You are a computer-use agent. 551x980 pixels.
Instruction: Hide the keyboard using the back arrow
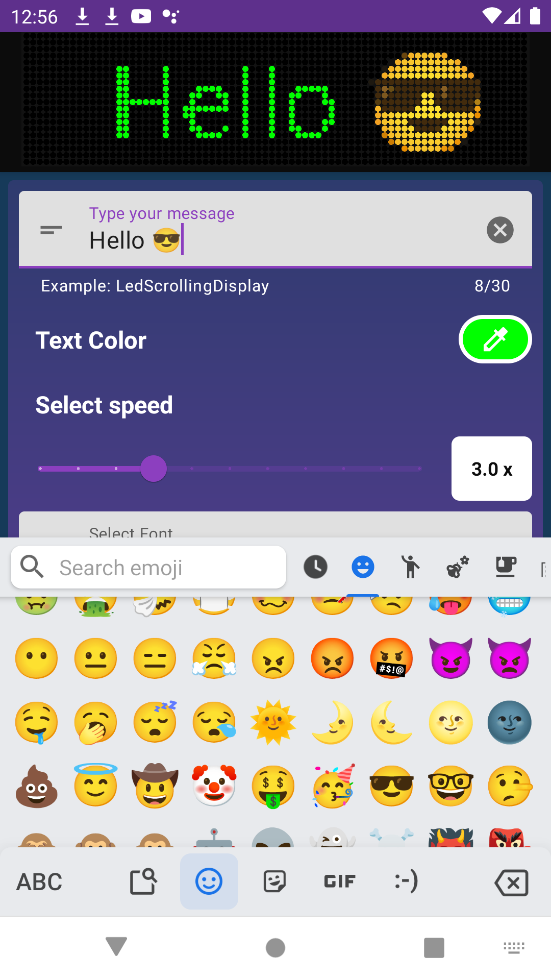coord(116,947)
